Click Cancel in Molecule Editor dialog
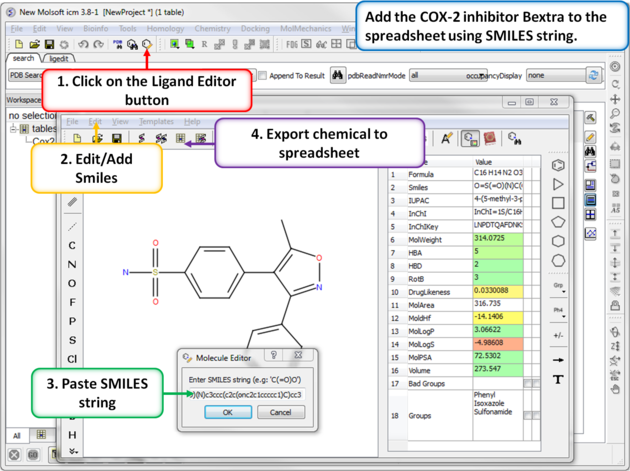The width and height of the screenshot is (630, 471). [281, 412]
